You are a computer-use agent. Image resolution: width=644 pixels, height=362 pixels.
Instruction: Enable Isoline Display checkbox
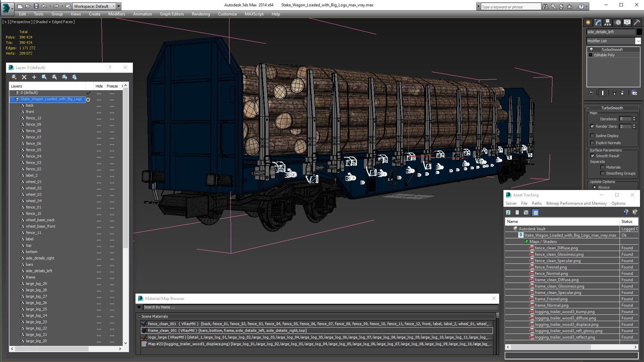point(592,136)
